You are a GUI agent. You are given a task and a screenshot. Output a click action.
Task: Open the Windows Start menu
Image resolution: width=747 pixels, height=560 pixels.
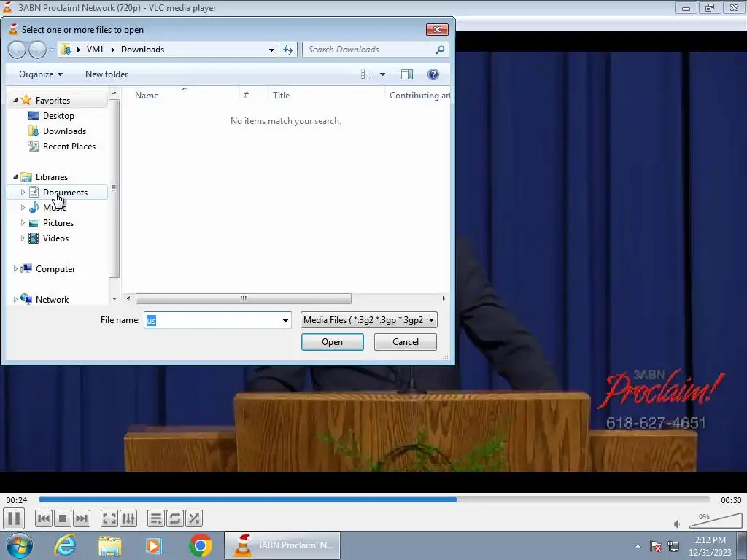[x=19, y=545]
